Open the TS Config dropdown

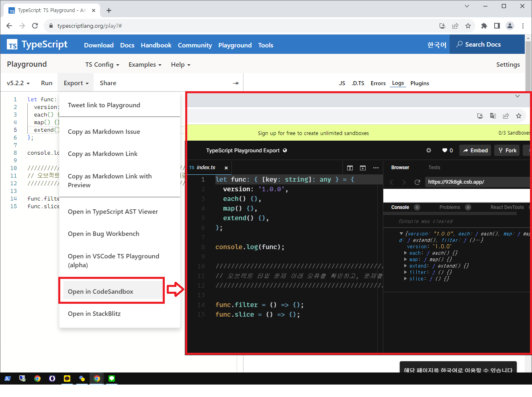point(102,65)
